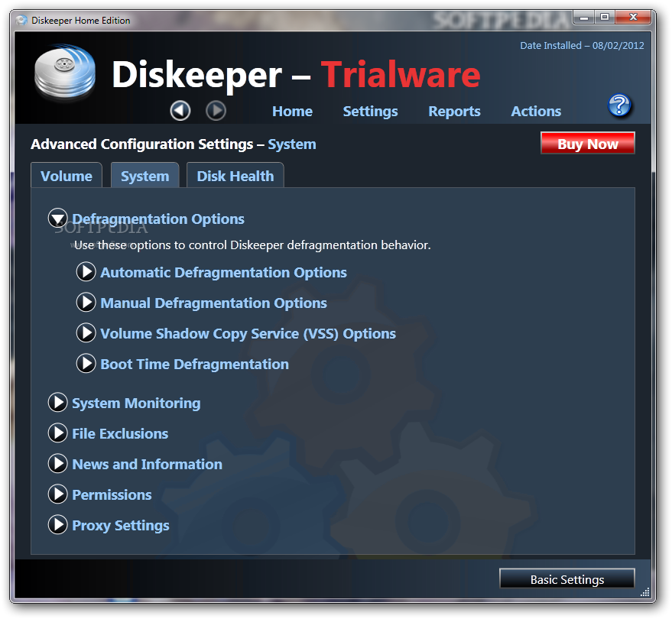Open the Home menu

point(292,112)
